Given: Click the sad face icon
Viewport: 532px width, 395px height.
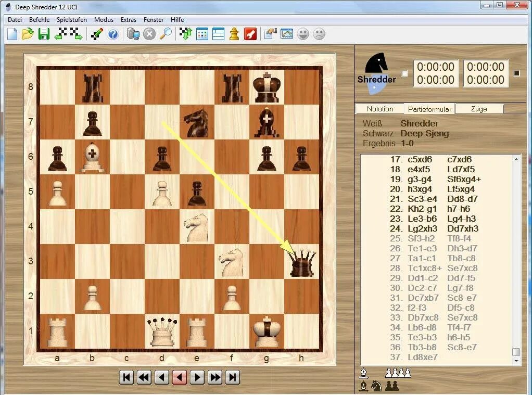Looking at the screenshot, I should point(319,34).
